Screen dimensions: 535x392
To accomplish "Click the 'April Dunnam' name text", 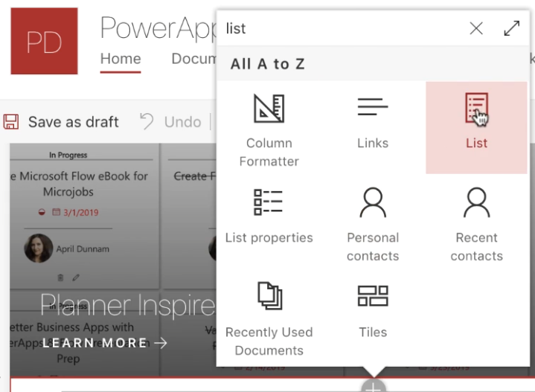I will pos(83,249).
